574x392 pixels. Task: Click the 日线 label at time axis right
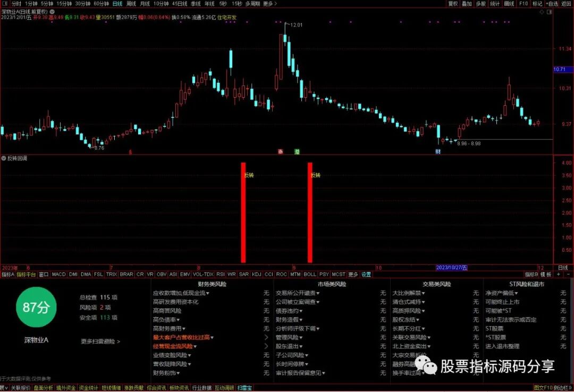563,268
